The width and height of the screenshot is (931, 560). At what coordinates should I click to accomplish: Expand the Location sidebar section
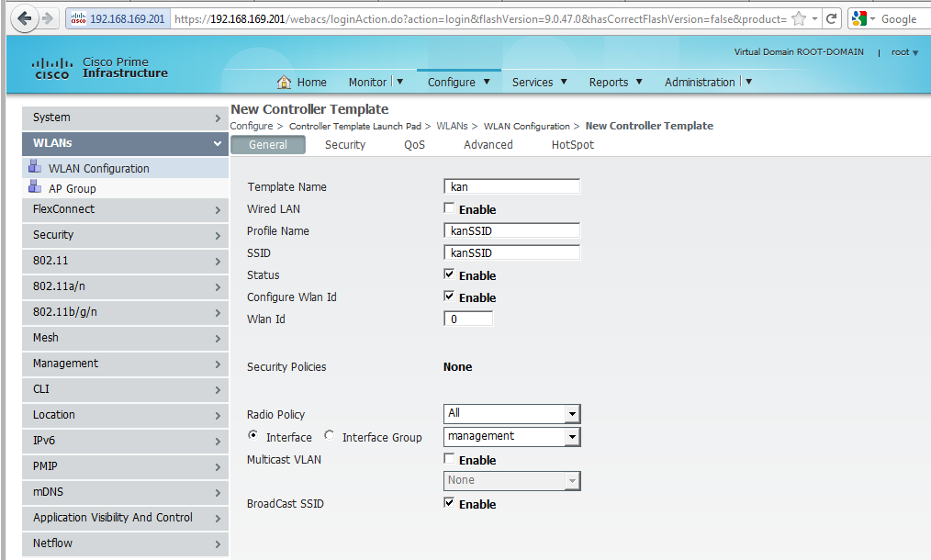(125, 415)
